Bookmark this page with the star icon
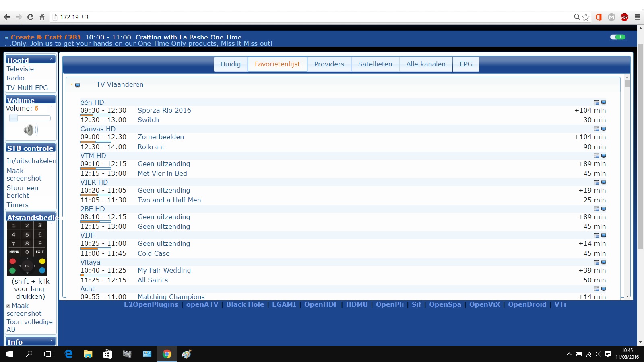 click(x=586, y=17)
